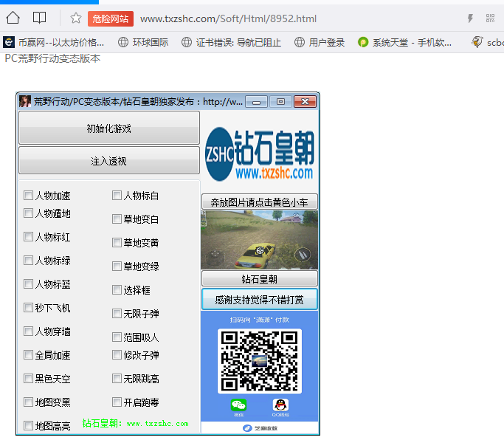Enable the 人物穿墙 checkbox
This screenshot has width=504, height=440.
pos(28,331)
